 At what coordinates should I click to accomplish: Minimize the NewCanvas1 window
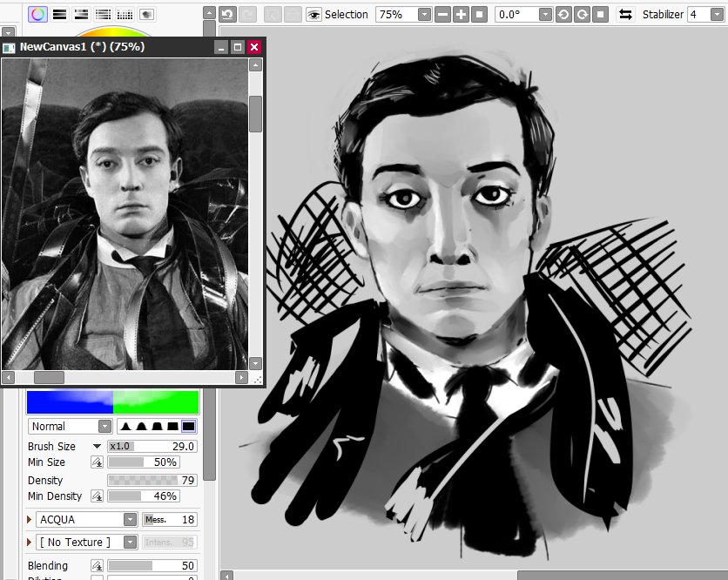(221, 47)
